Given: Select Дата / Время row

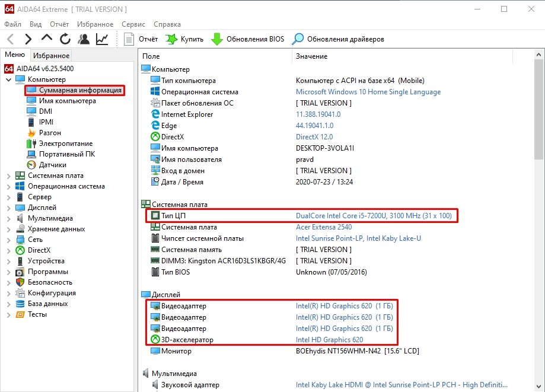Looking at the screenshot, I should click(251, 181).
